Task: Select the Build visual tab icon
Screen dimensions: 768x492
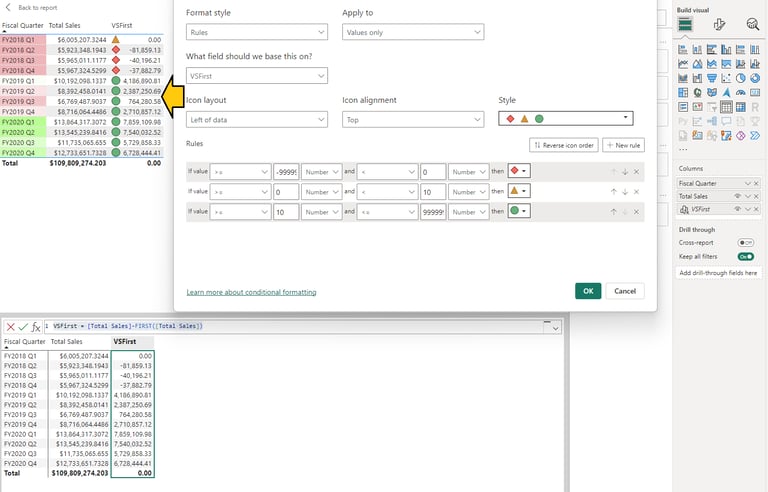Action: click(x=685, y=24)
